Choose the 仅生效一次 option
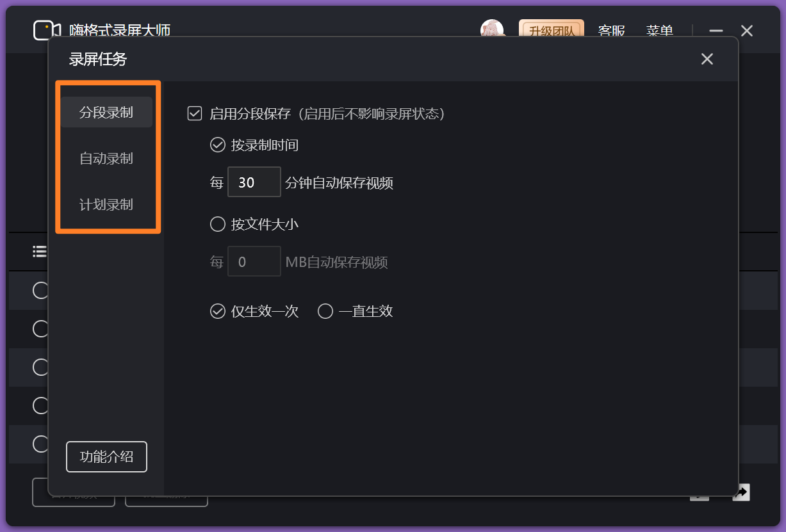Viewport: 786px width, 532px height. pos(218,311)
